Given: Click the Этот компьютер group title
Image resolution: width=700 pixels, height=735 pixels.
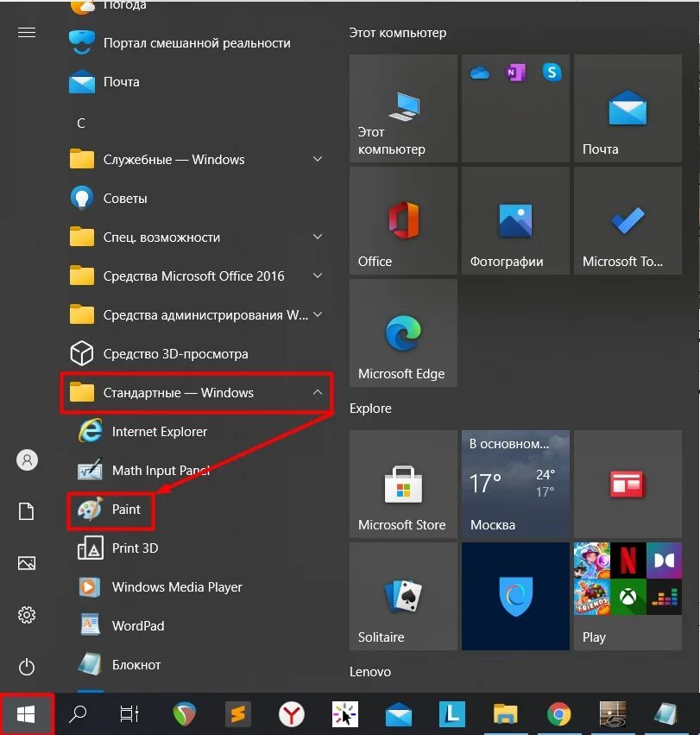Looking at the screenshot, I should pos(398,33).
